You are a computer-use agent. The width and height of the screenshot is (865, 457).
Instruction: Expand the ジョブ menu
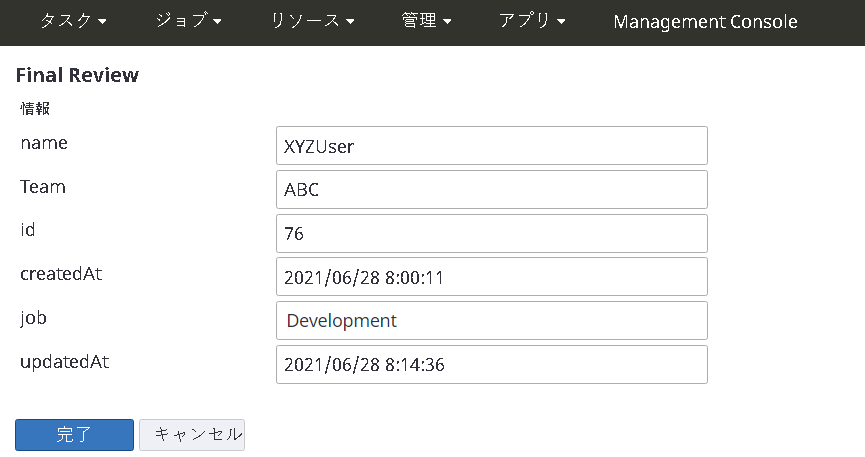click(188, 21)
